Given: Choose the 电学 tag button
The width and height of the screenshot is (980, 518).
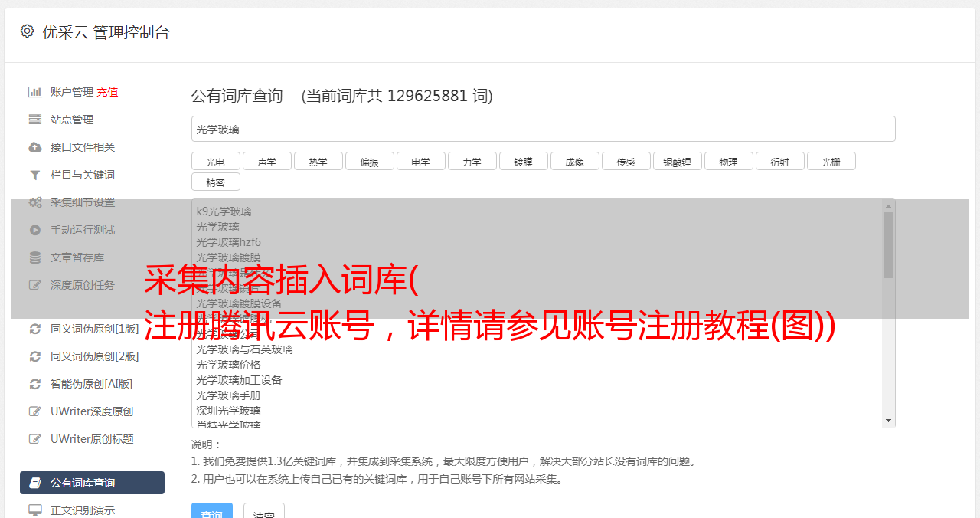Looking at the screenshot, I should point(421,161).
